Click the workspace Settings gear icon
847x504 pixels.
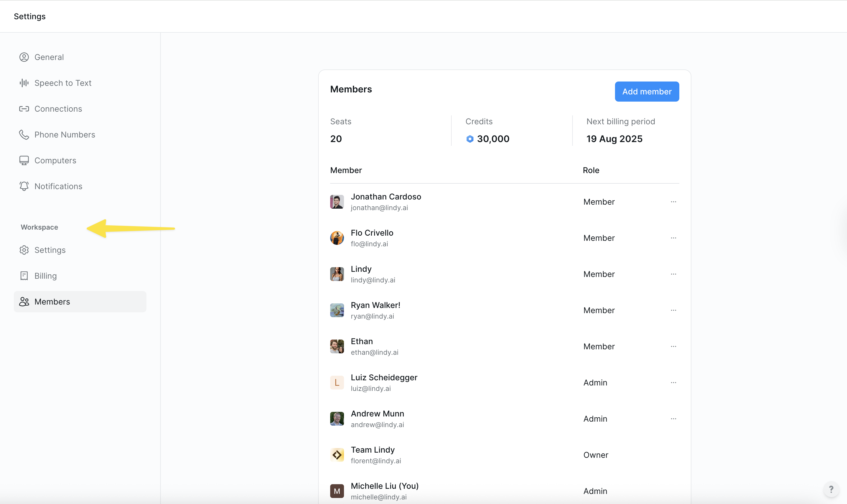tap(24, 250)
